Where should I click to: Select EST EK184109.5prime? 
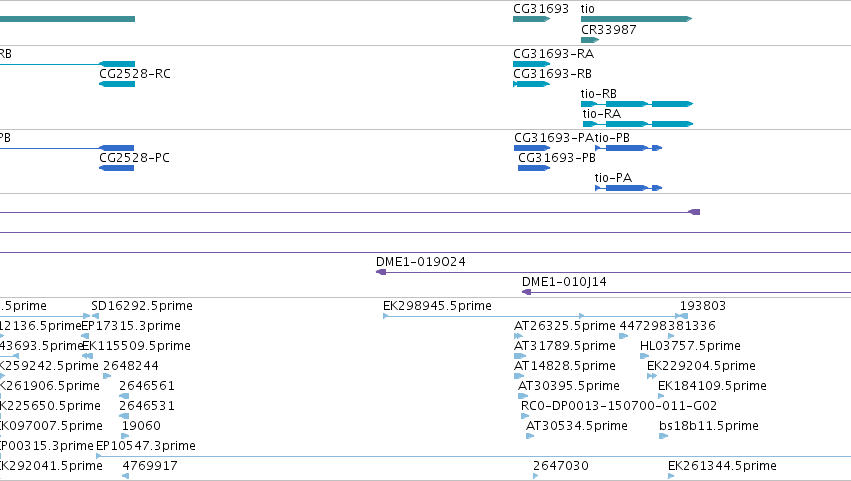click(712, 387)
